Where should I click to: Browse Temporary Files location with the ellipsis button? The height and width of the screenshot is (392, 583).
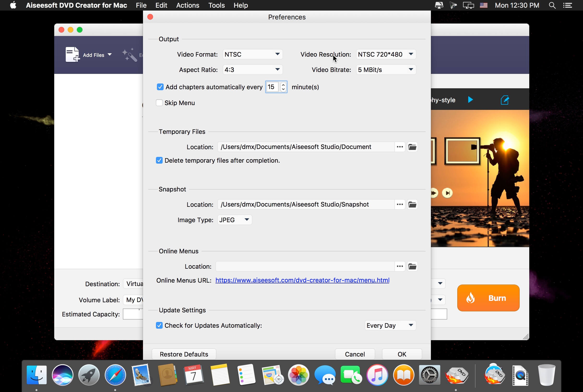[x=399, y=147]
